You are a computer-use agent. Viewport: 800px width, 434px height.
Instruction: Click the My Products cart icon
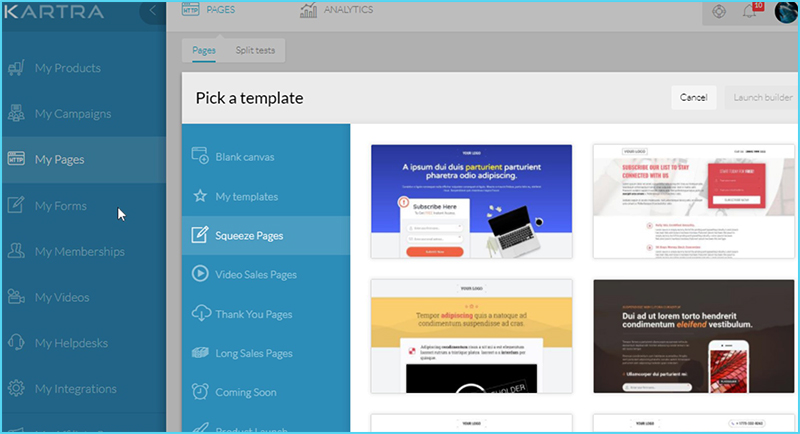[16, 68]
